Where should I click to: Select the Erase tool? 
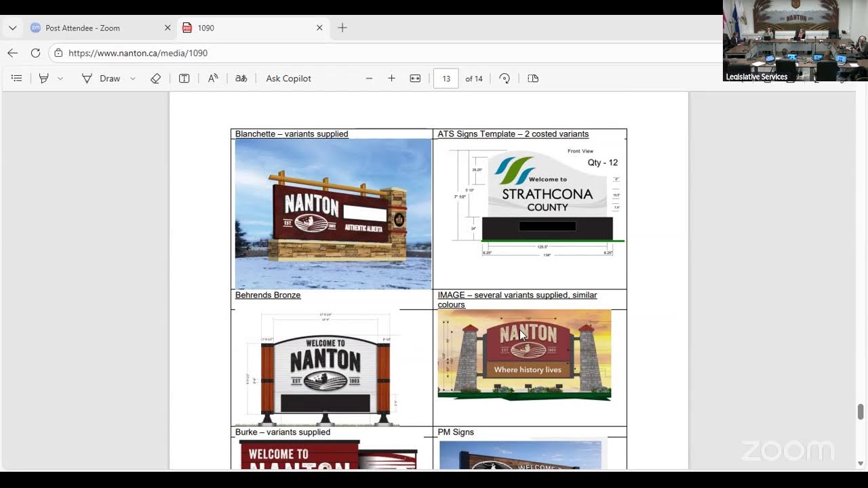click(x=155, y=79)
